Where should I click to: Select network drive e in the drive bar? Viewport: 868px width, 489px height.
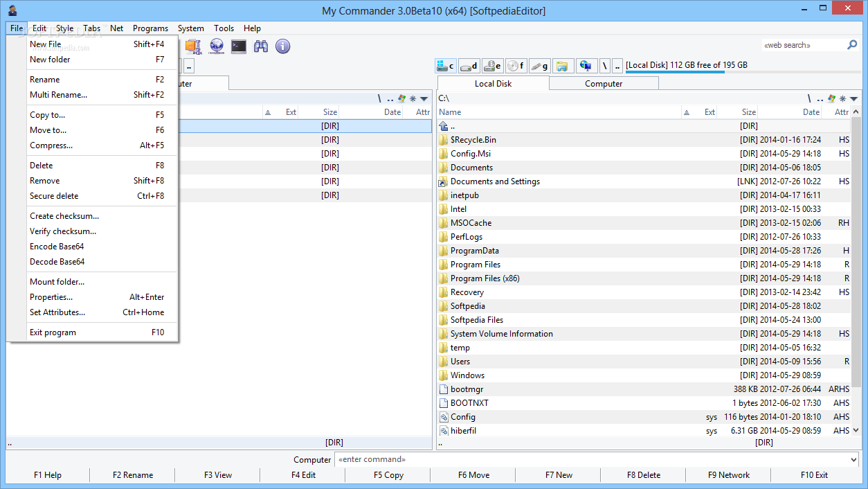click(x=493, y=66)
